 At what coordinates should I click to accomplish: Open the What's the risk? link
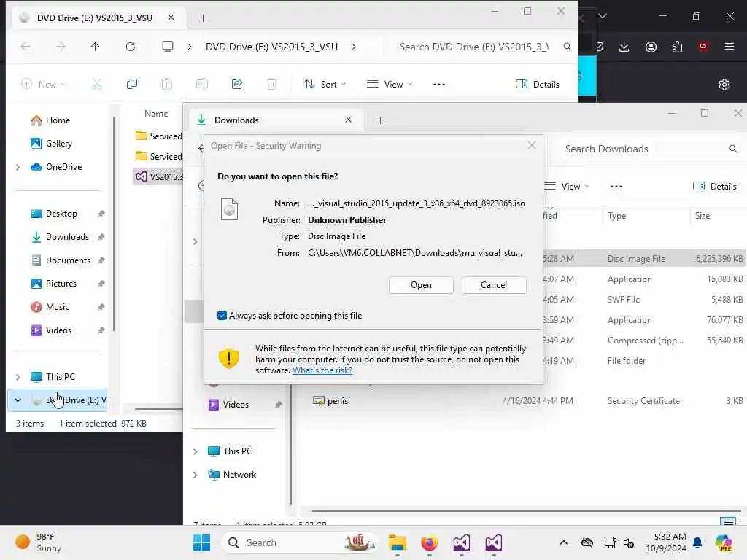[x=322, y=370]
